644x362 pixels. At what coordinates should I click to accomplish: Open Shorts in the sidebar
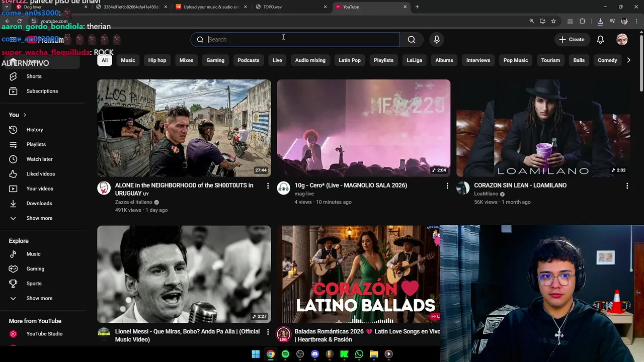(42, 76)
